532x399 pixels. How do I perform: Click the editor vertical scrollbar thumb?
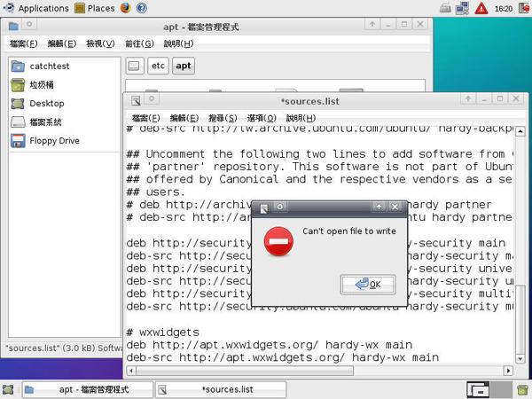[x=520, y=319]
